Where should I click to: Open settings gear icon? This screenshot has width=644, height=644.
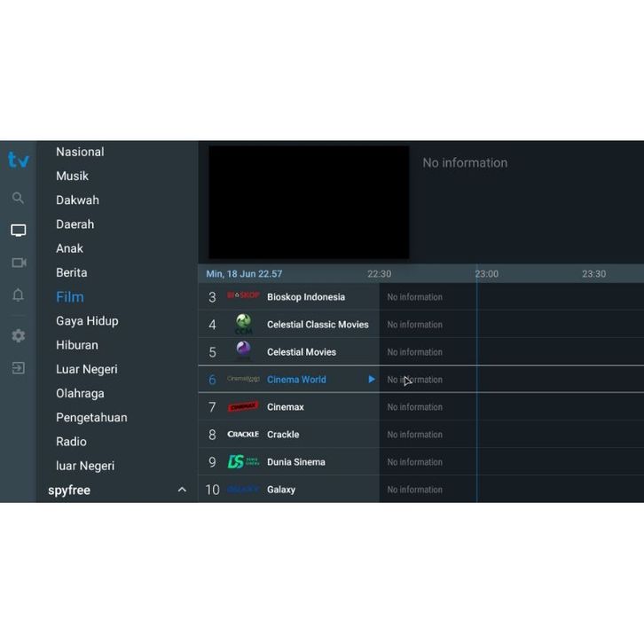pos(18,336)
